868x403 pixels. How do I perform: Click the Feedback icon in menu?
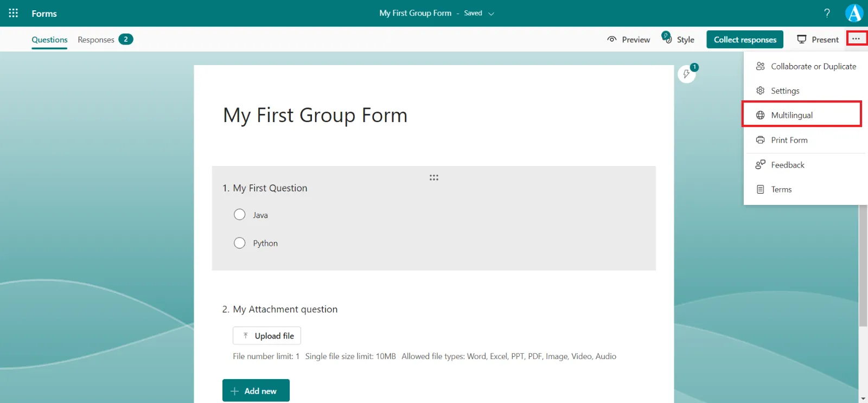click(x=761, y=165)
